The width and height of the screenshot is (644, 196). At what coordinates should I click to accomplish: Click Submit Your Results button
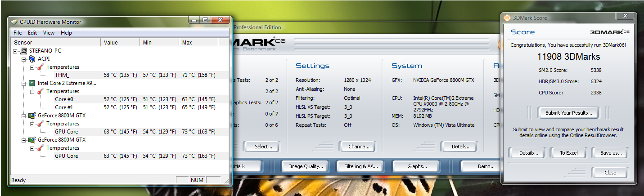click(x=569, y=113)
